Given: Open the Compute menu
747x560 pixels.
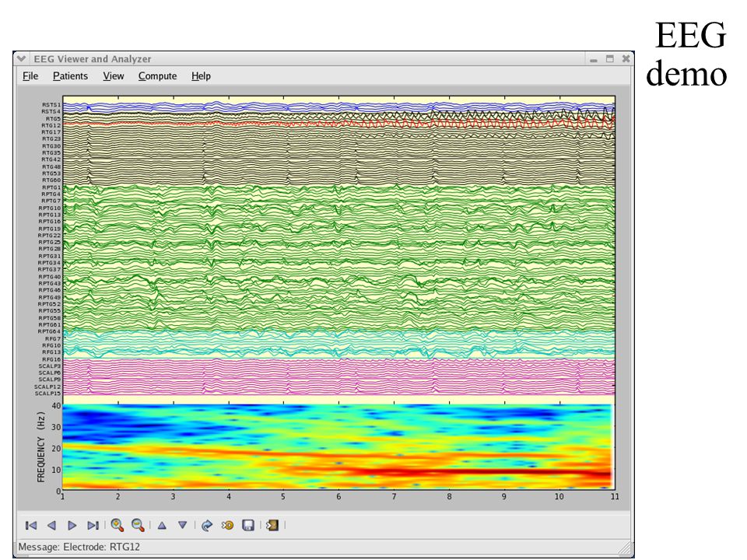Looking at the screenshot, I should (x=157, y=76).
